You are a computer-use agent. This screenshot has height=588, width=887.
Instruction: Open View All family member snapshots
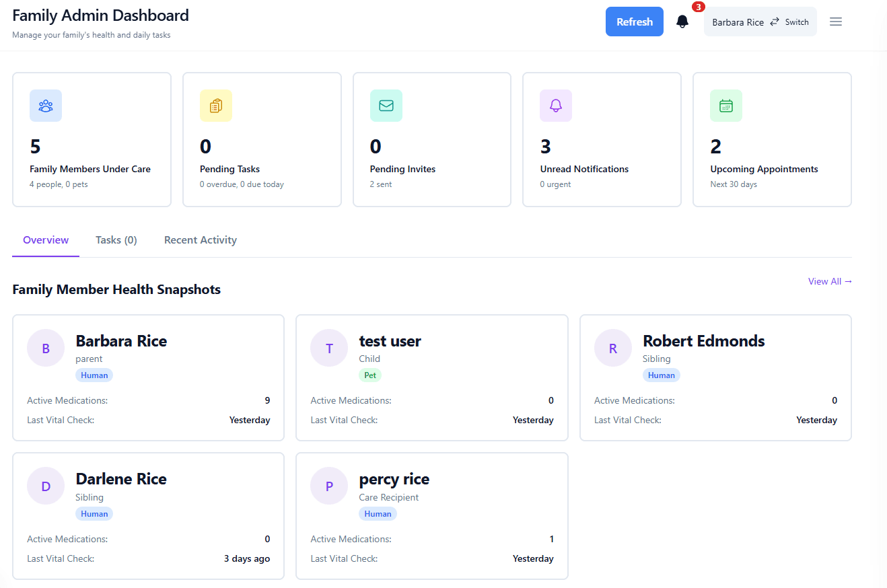[829, 281]
